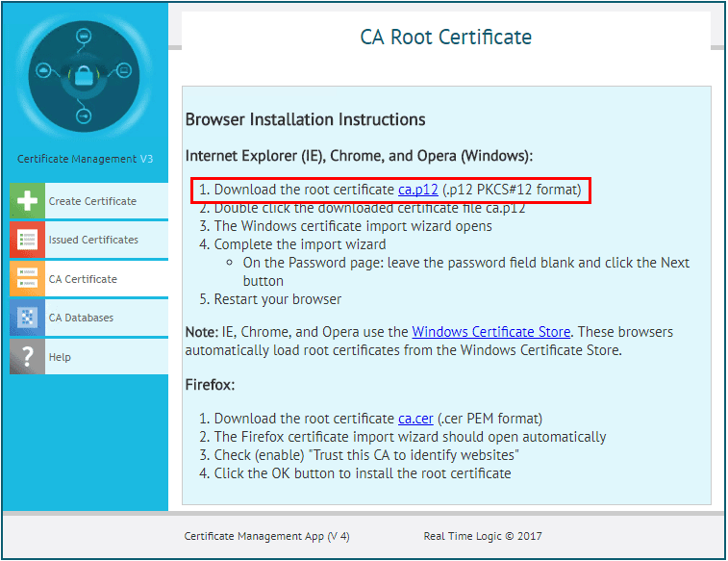Click 'Complete the import wizard' step
Image resolution: width=728 pixels, height=561 pixels.
pos(299,244)
